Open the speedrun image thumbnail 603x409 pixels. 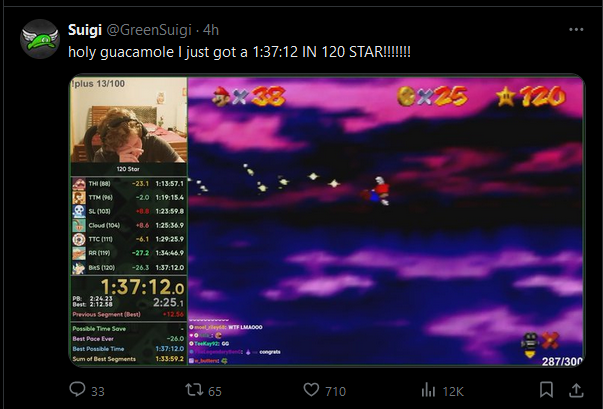tap(327, 221)
